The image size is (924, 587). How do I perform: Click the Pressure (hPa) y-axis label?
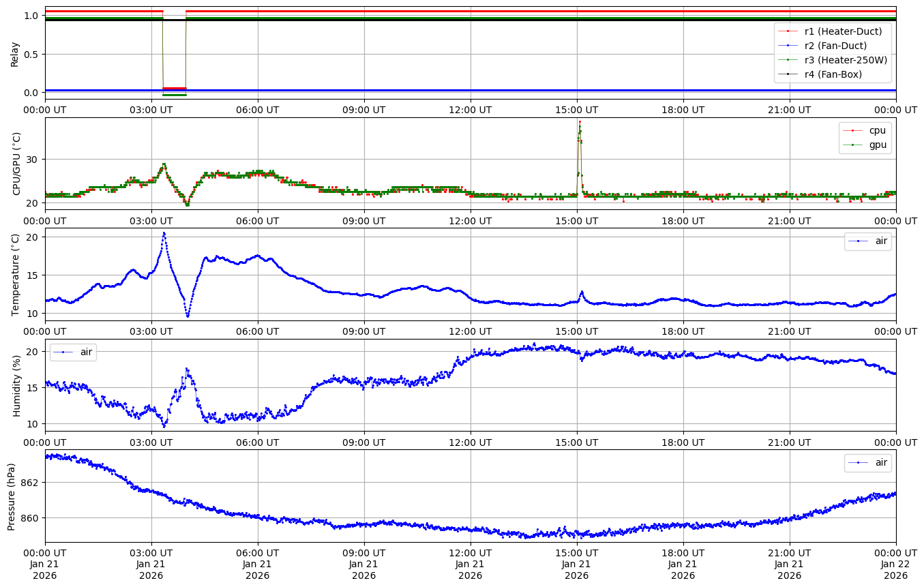pyautogui.click(x=12, y=496)
